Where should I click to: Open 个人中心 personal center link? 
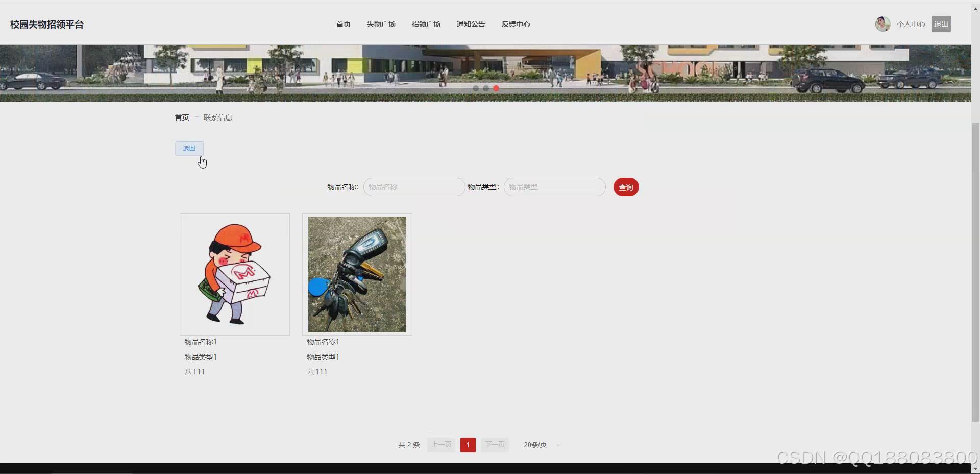coord(911,23)
